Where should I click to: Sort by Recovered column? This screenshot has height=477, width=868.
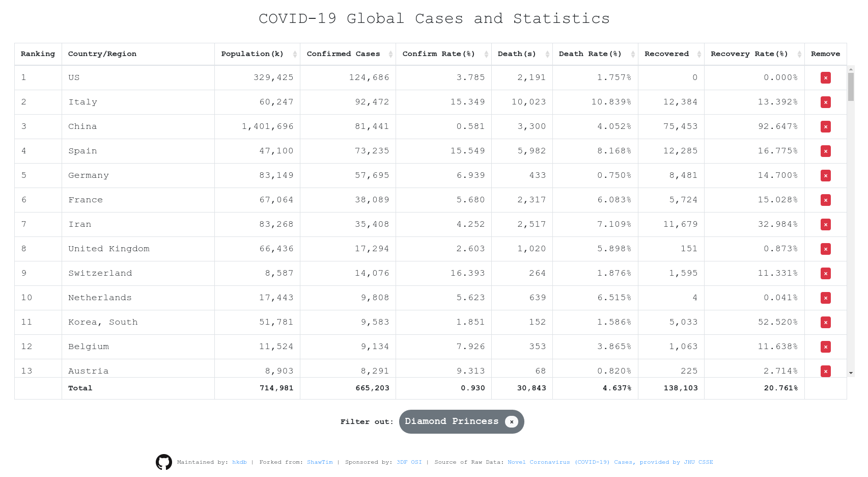point(671,54)
